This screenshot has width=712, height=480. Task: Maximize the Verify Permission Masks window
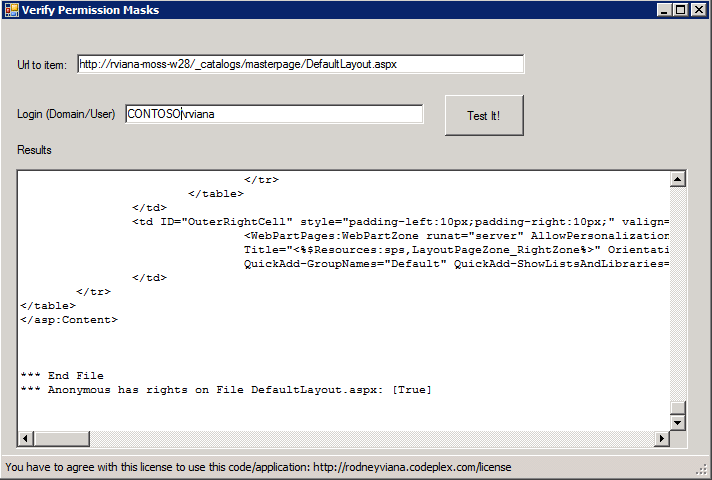[681, 10]
